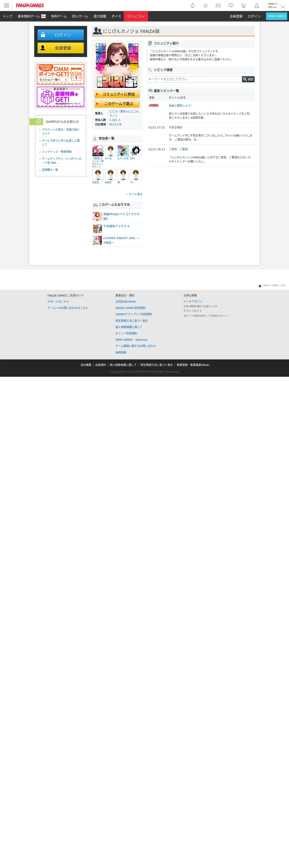Focus the topic keyword search field
The height and width of the screenshot is (868, 289).
[x=194, y=79]
